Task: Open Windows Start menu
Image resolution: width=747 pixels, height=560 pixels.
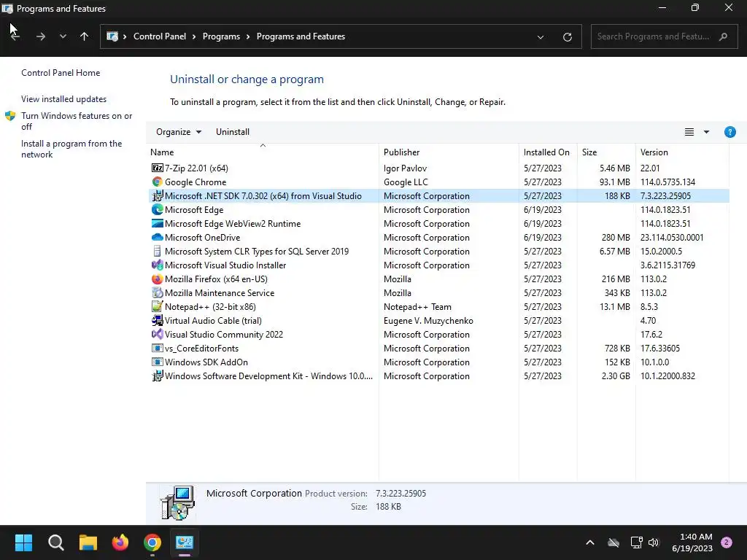Action: point(23,542)
